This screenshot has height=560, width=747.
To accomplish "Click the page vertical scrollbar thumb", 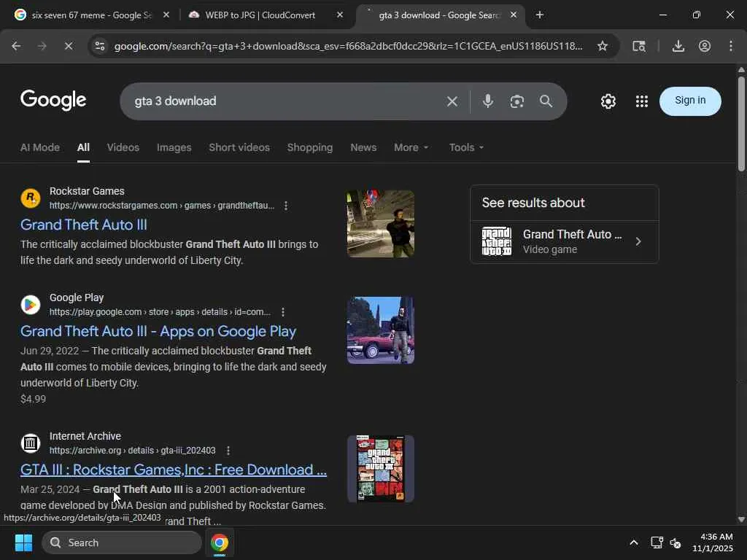I will pos(741,122).
